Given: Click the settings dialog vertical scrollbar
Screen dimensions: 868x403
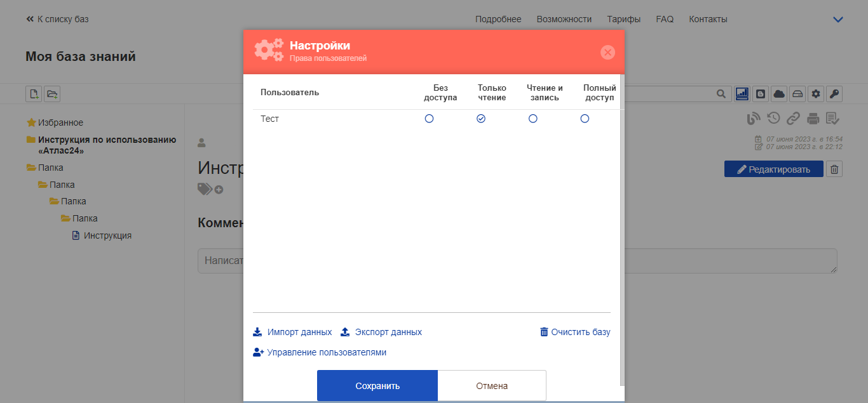Looking at the screenshot, I should (622, 230).
